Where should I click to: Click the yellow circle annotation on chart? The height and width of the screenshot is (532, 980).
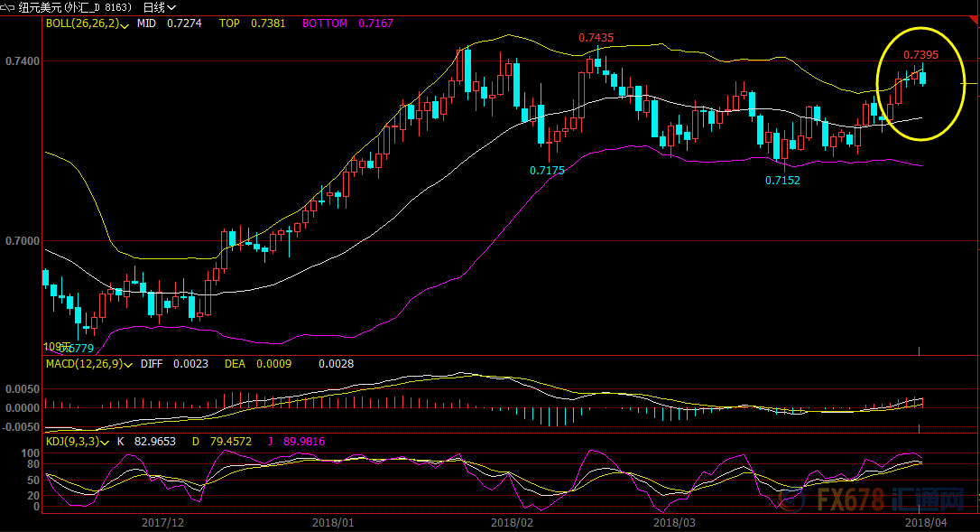coord(919,83)
